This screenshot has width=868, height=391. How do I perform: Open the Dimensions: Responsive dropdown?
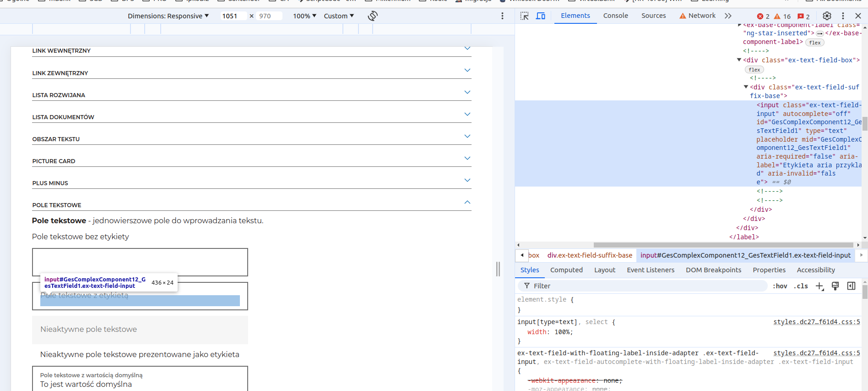click(x=168, y=16)
